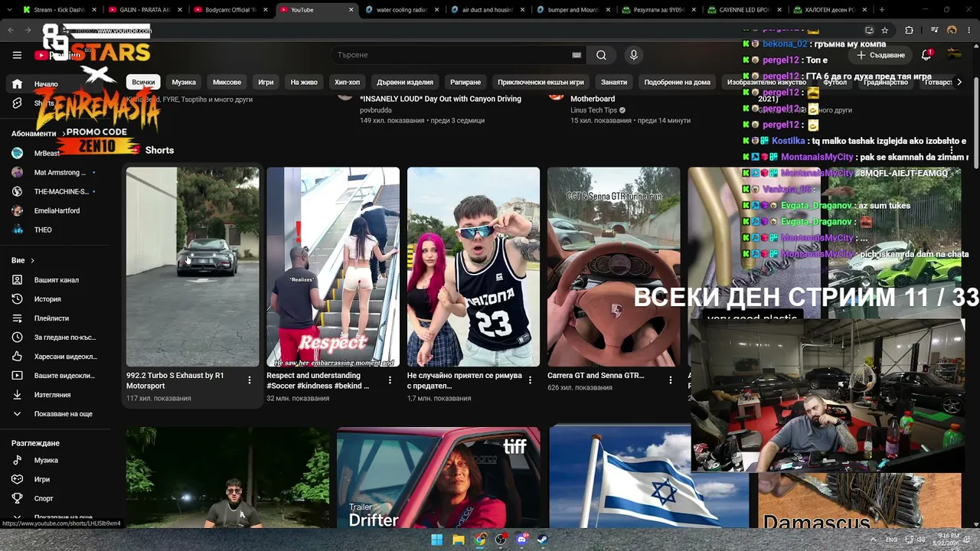
Task: Select the Хип-хоп filter chip
Action: [x=347, y=82]
